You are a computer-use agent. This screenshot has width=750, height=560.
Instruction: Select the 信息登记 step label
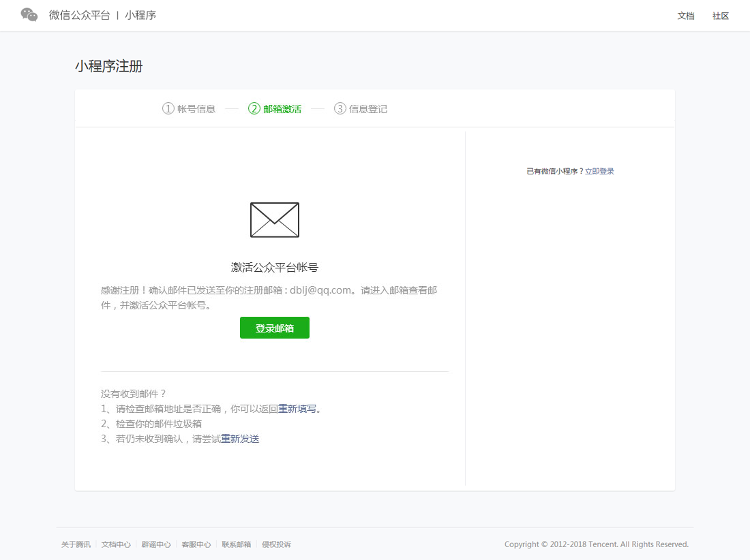point(368,109)
